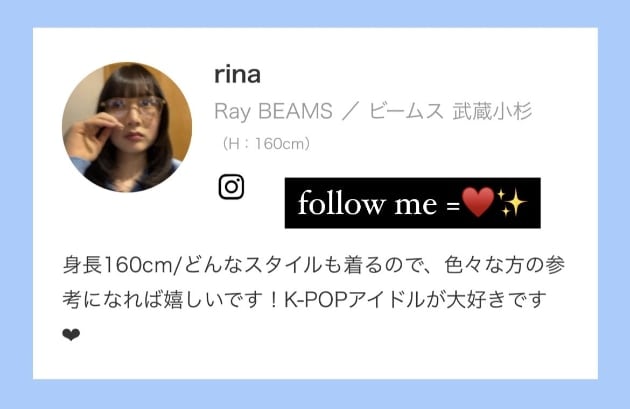The height and width of the screenshot is (409, 630).
Task: Click 色々な方の参 in first bio line
Action: 505,265
